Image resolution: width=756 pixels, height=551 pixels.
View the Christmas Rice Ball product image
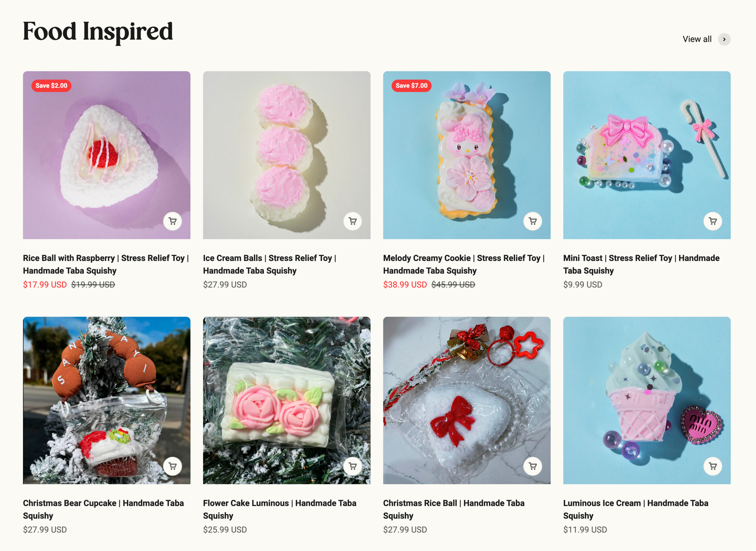pos(467,400)
